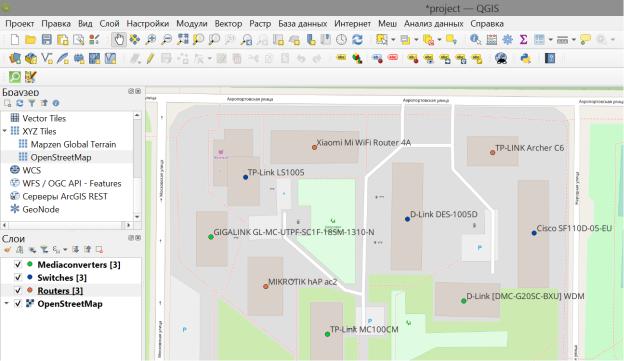The height and width of the screenshot is (361, 624).
Task: Open the field calculator table icon
Action: (491, 39)
